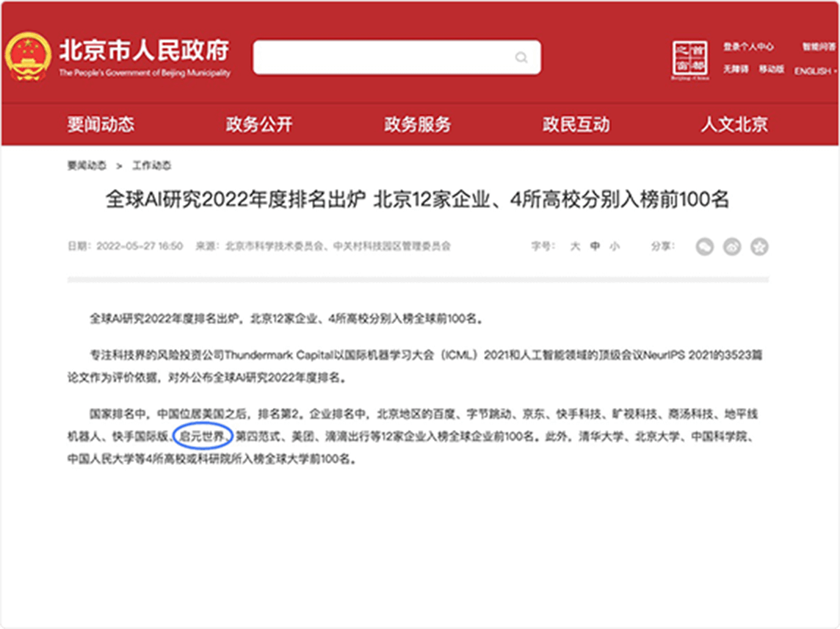Focus the site search input box

397,57
